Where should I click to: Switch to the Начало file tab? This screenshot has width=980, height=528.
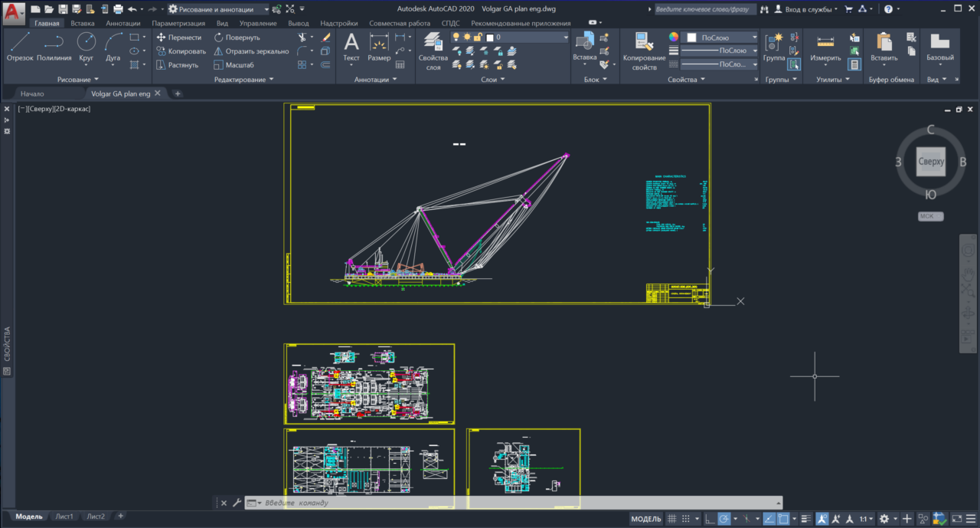(x=32, y=93)
